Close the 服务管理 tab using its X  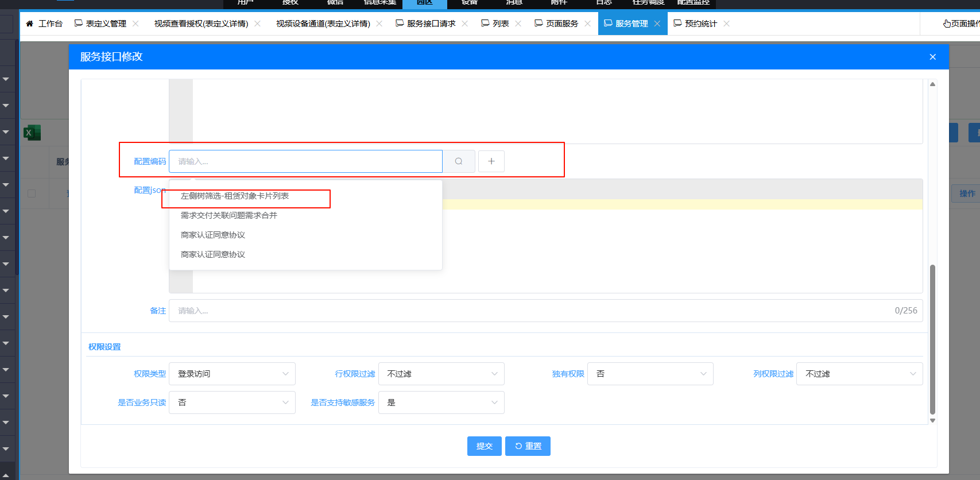[657, 24]
